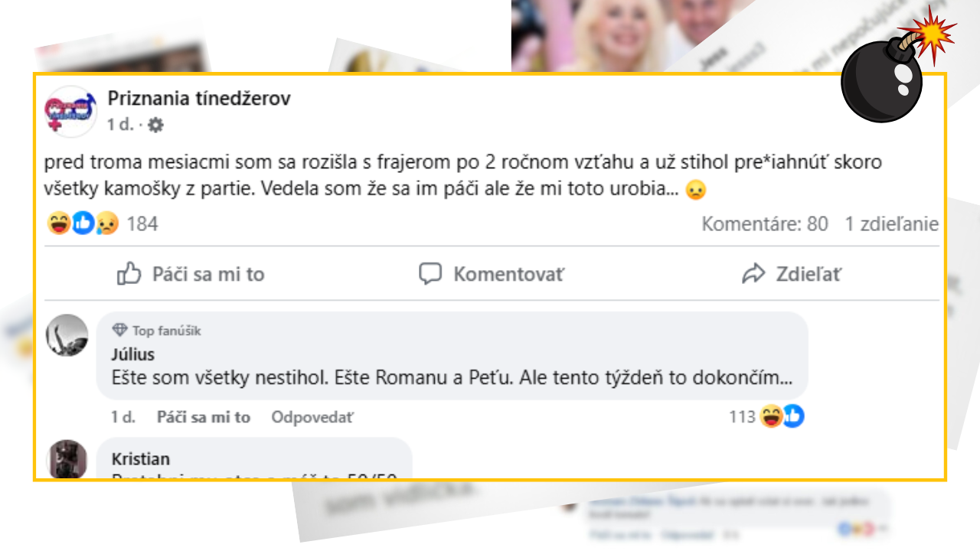The width and height of the screenshot is (980, 551).
Task: Open the post privacy gear icon
Action: [155, 125]
